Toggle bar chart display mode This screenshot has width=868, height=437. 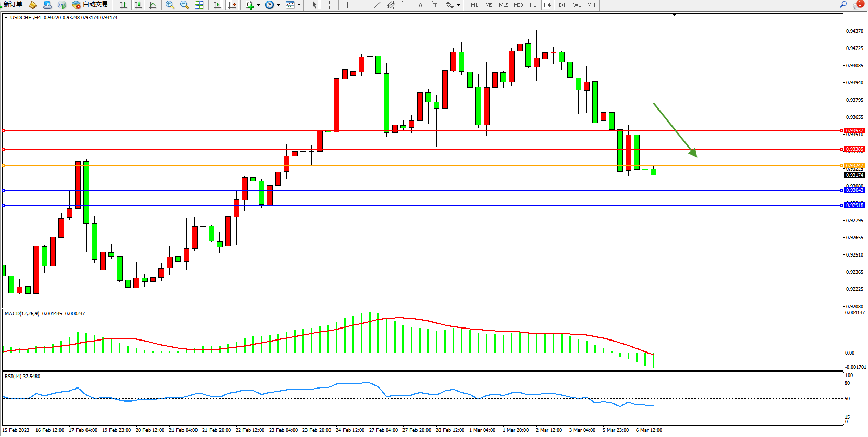point(124,5)
